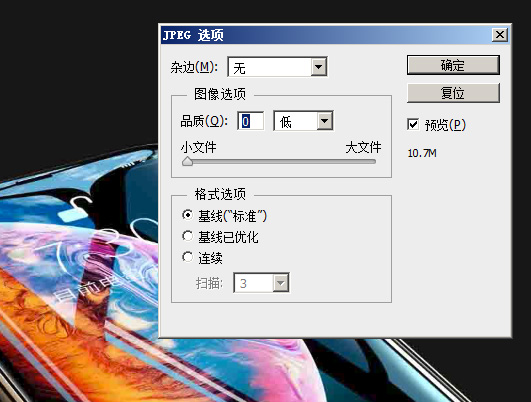531x402 pixels.
Task: Confirm settings with the 确定 button
Action: click(x=453, y=65)
